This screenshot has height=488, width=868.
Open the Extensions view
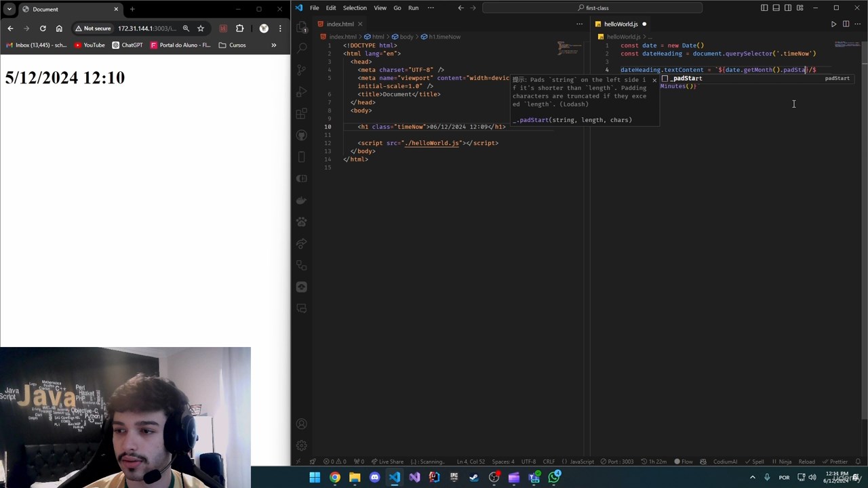pyautogui.click(x=302, y=114)
